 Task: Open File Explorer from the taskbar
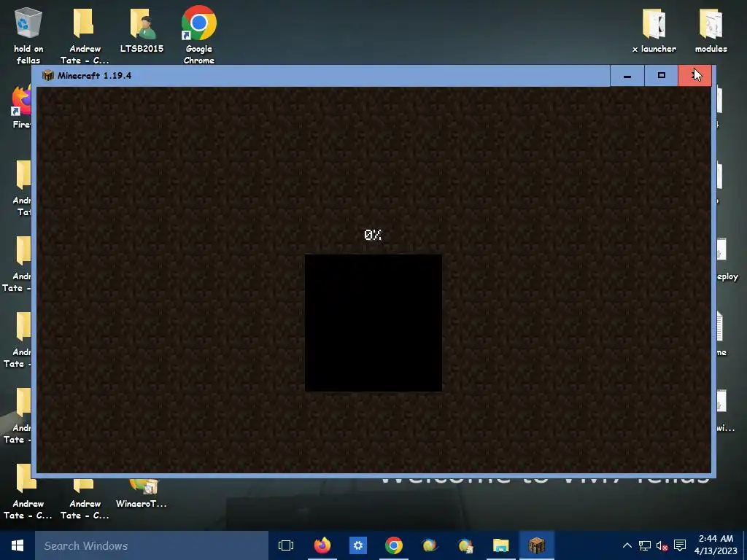click(500, 545)
